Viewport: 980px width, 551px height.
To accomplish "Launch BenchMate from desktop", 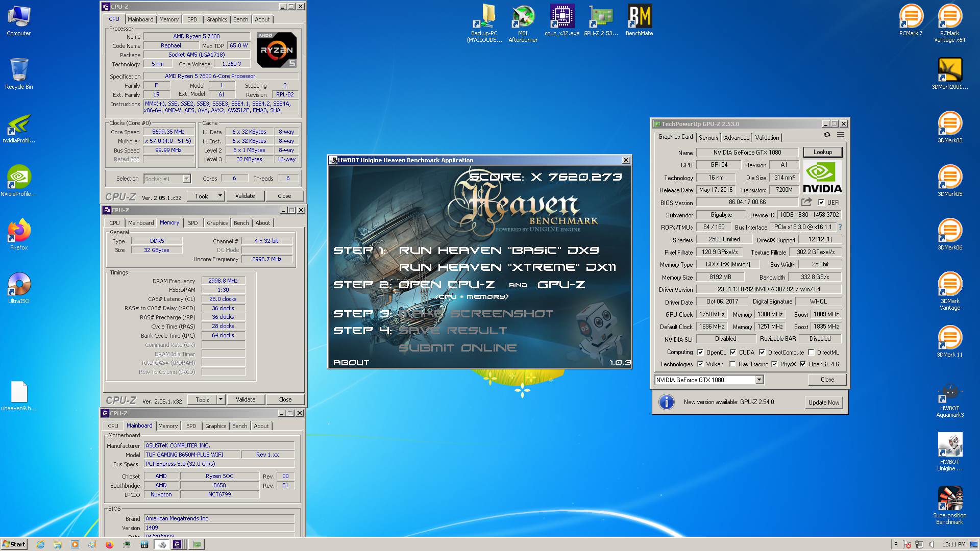I will (640, 21).
